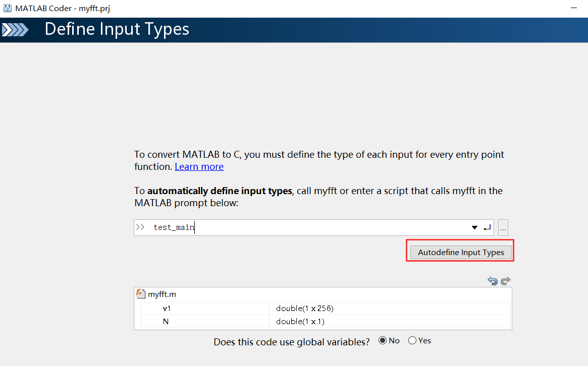The width and height of the screenshot is (588, 366).
Task: Click the workflow steps arrows icon
Action: [15, 30]
